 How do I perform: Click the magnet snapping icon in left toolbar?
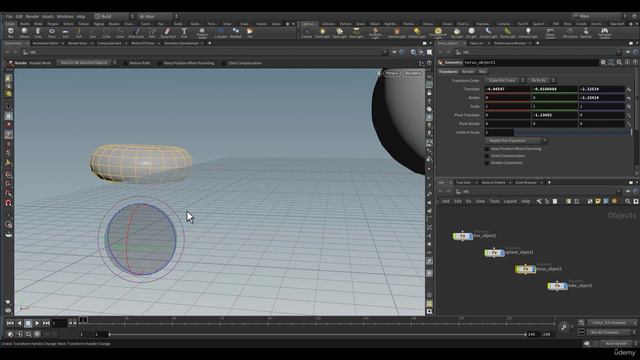click(9, 203)
